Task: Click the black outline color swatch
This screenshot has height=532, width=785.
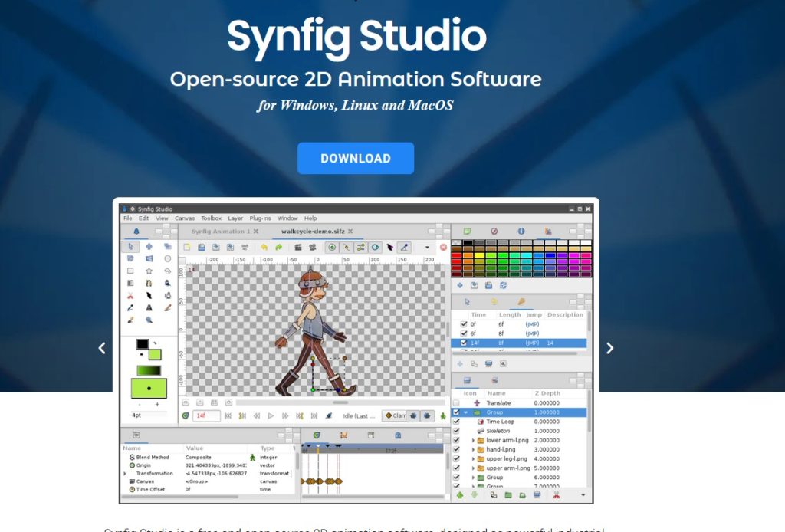Action: click(143, 344)
